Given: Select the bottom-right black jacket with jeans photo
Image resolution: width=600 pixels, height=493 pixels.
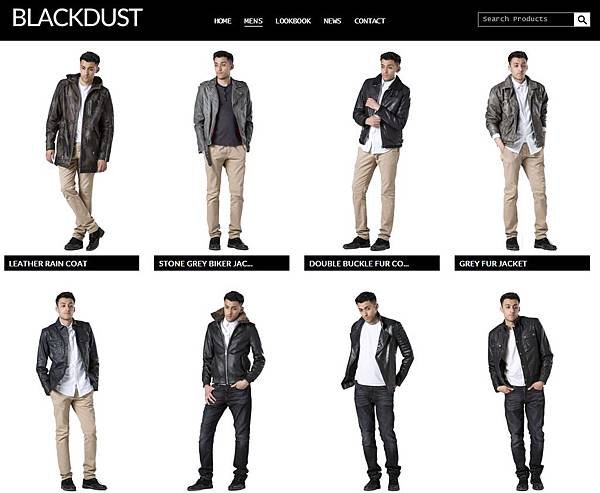Looking at the screenshot, I should (520, 391).
